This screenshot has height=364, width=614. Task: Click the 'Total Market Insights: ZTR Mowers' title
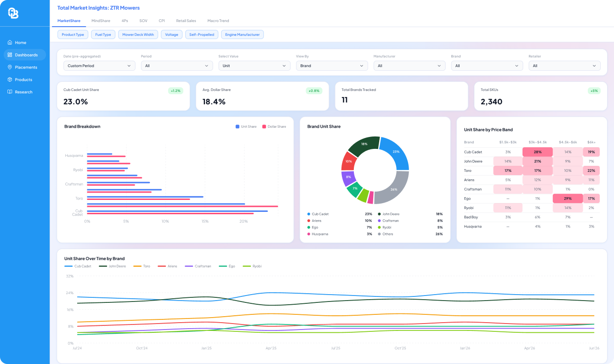tap(98, 8)
